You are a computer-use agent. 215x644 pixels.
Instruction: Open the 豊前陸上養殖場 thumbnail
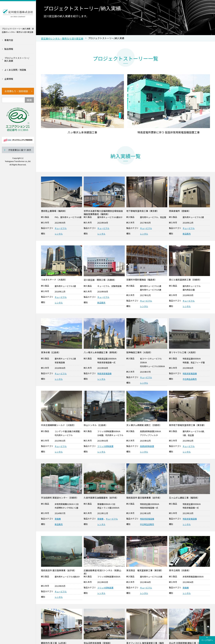[x=62, y=192]
